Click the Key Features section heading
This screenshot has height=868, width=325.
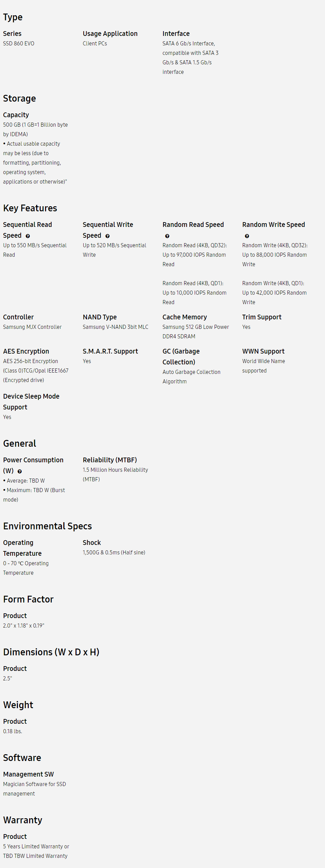[x=30, y=208]
